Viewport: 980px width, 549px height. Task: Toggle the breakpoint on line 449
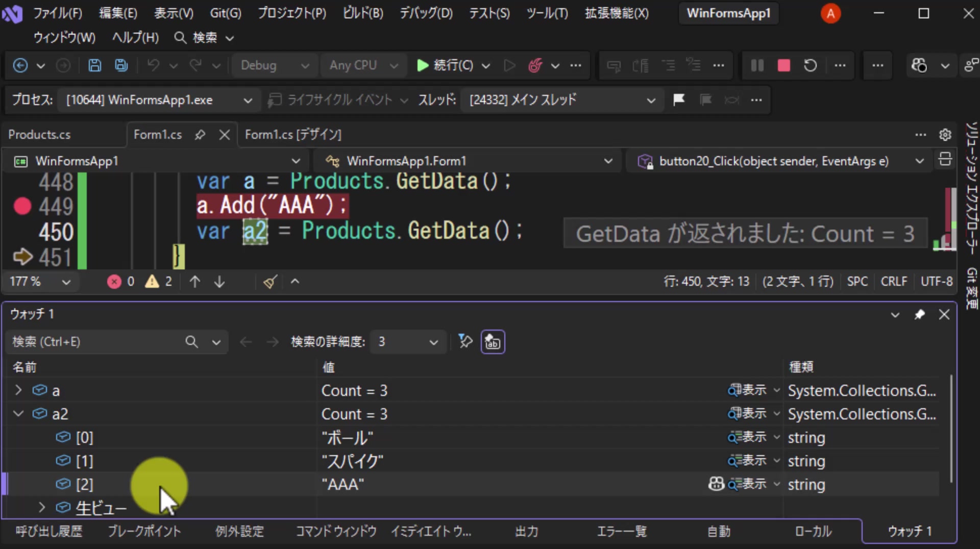(x=22, y=206)
